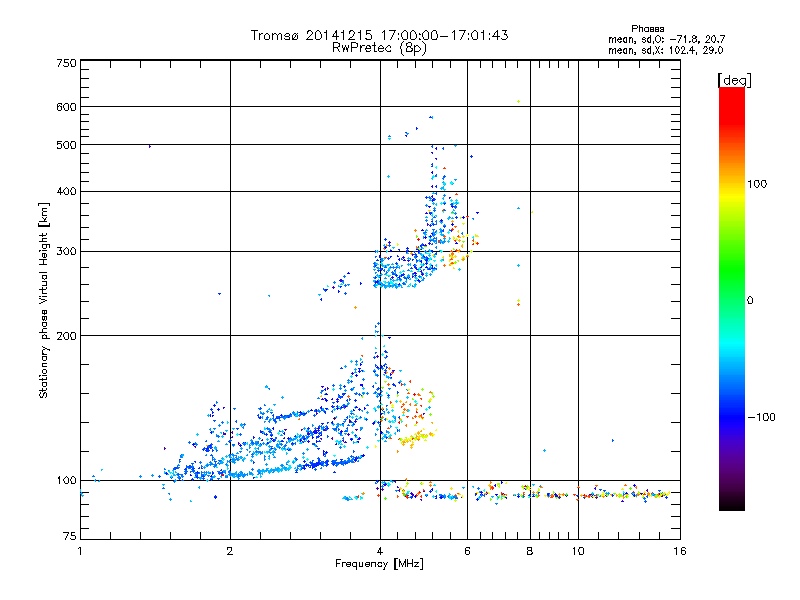Click the colorbar tick label '0'
800x600 pixels.
coord(750,301)
